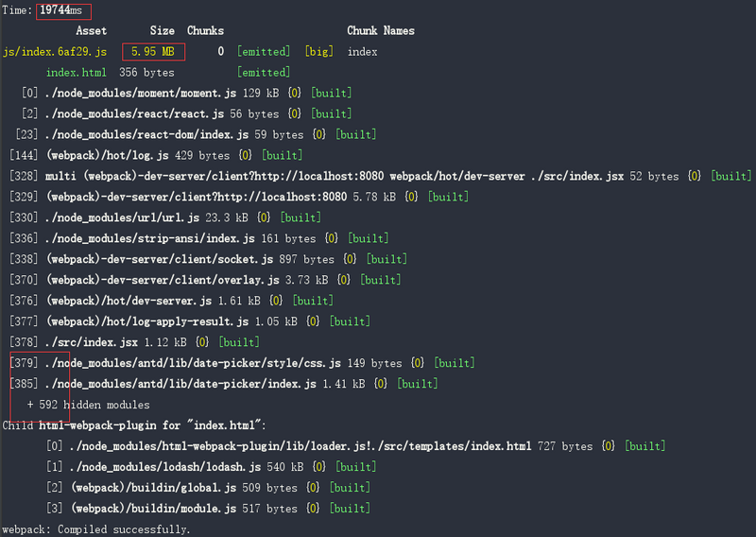
Task: Select the ./node_modules/url/url.js path
Action: pos(122,217)
